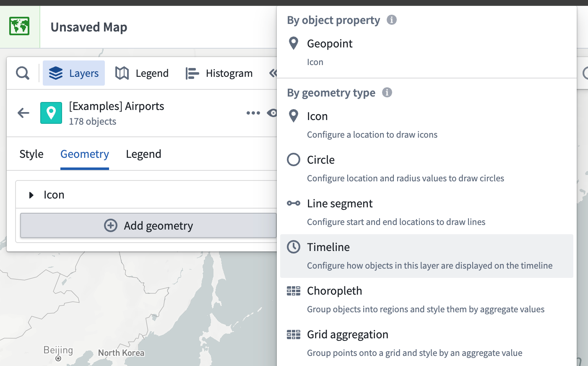Collapse the side panel with double chevron
This screenshot has height=366, width=588.
click(273, 73)
